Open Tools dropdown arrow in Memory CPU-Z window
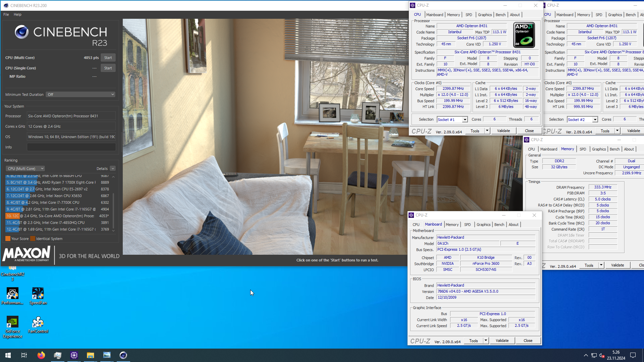The image size is (644, 362). tap(601, 265)
